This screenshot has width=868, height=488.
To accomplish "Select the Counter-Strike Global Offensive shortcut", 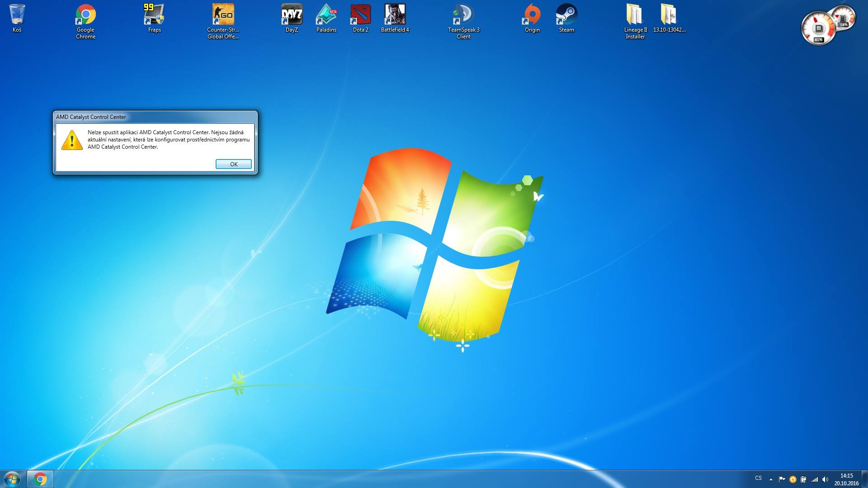I will tap(223, 22).
